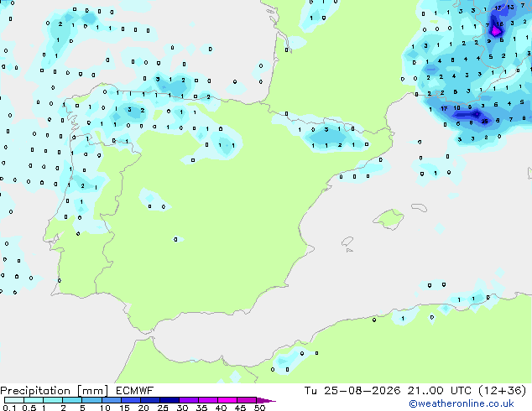Pick the 2–5 mm legend swatch
Image resolution: width=532 pixels, height=411 pixels.
pyautogui.click(x=72, y=400)
